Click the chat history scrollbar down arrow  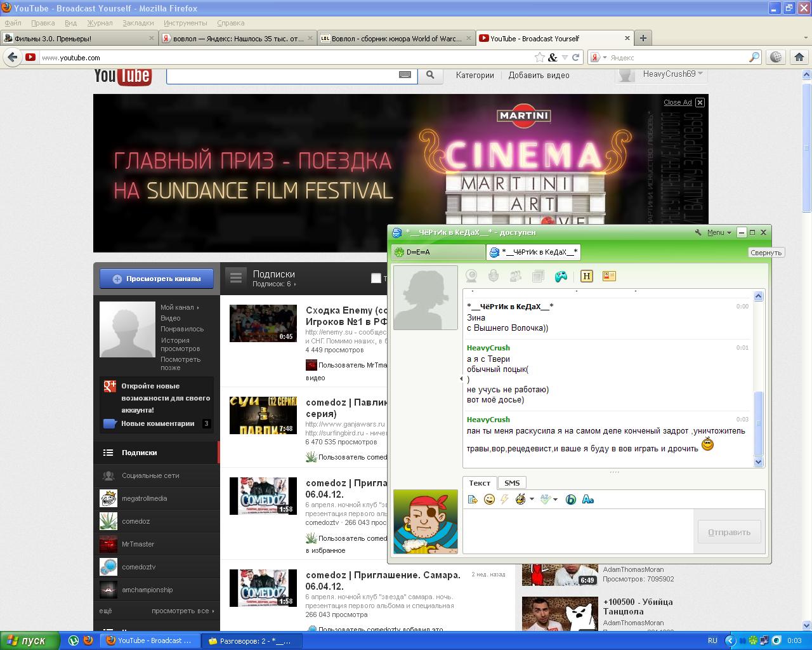pos(758,462)
